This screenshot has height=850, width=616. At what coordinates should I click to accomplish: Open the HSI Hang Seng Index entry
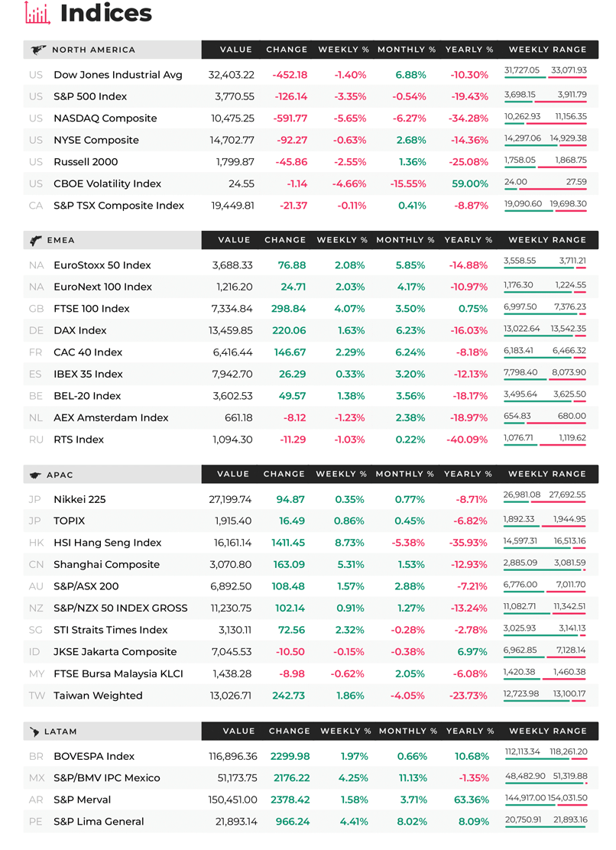(310, 543)
